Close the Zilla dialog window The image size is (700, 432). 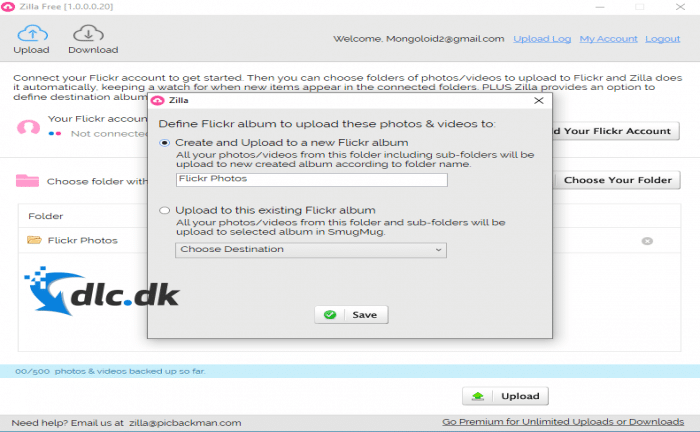pos(539,100)
